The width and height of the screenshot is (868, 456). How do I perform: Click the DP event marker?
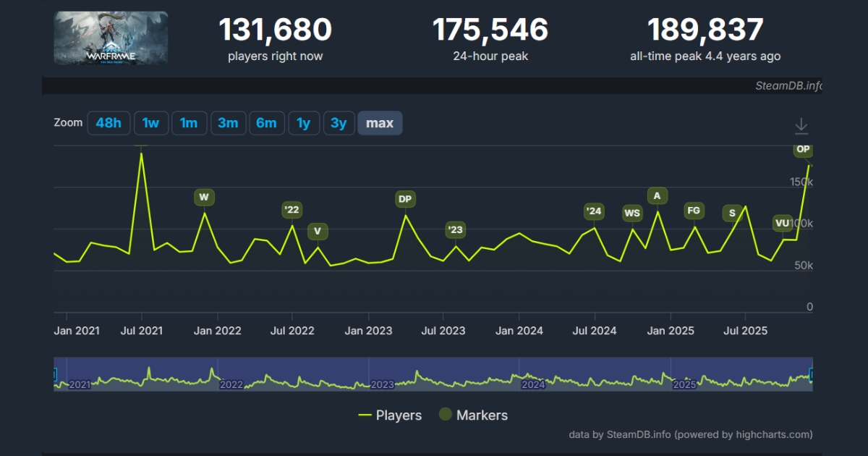405,199
